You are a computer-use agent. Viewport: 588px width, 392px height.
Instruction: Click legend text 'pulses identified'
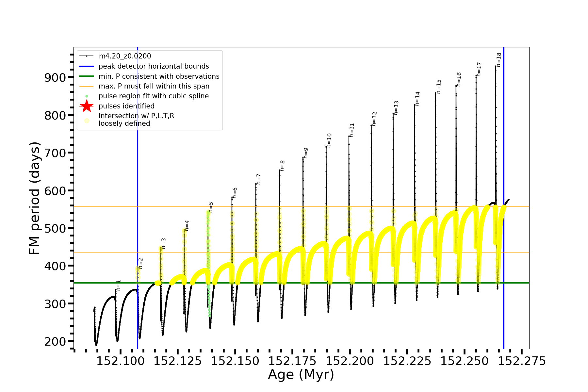coord(126,106)
